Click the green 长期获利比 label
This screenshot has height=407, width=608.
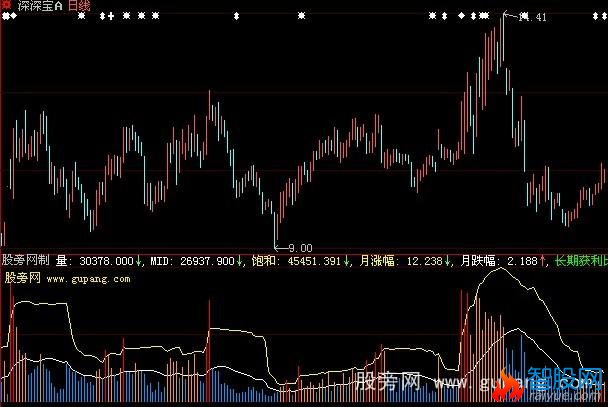pyautogui.click(x=581, y=260)
